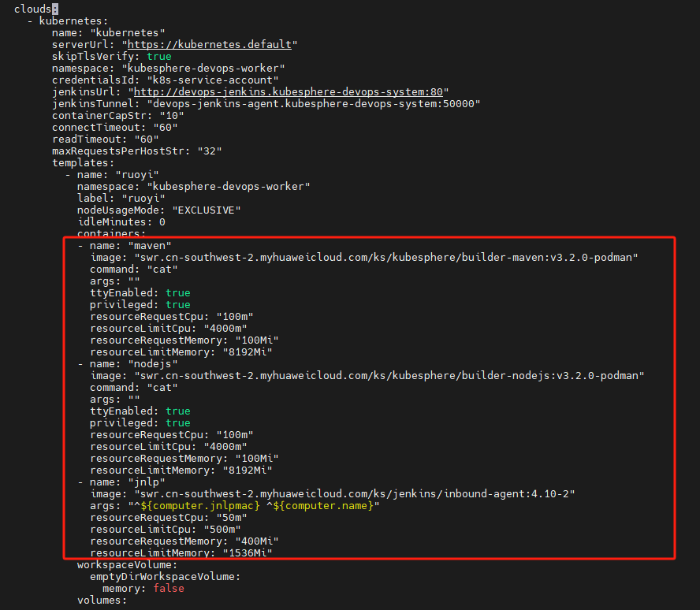Click resourceRequestMemory "400Mi" value
Screen dimensions: 700x610
tap(257, 541)
